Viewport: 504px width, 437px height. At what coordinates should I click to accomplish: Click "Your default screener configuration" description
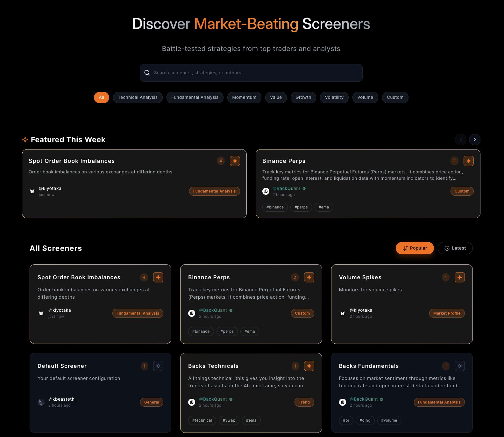point(79,378)
